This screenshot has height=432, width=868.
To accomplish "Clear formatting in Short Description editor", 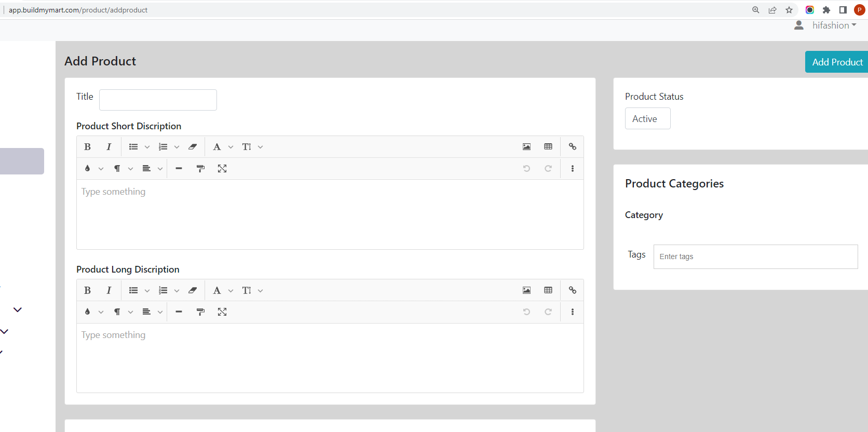I will pyautogui.click(x=193, y=147).
